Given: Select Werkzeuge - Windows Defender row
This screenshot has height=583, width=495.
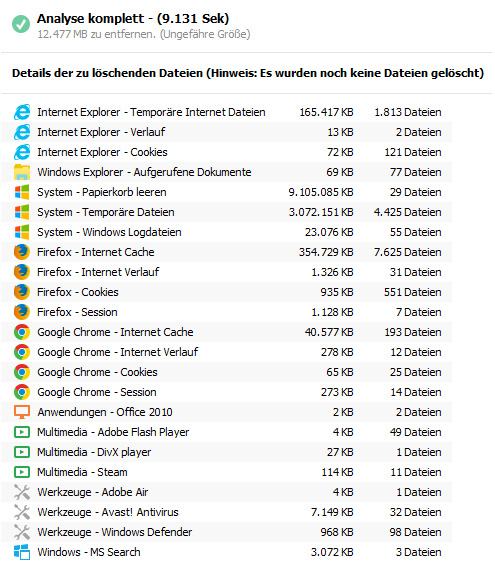Looking at the screenshot, I should point(228,532).
